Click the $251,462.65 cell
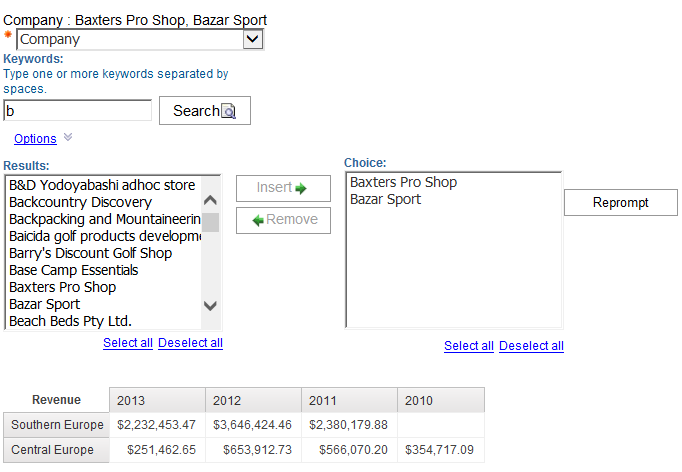 click(157, 450)
